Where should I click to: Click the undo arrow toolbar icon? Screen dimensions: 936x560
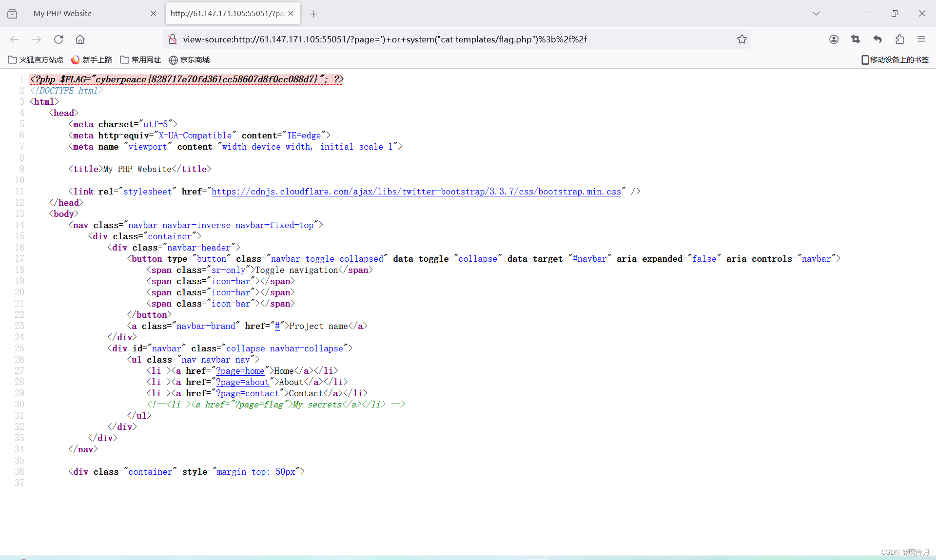pos(877,39)
